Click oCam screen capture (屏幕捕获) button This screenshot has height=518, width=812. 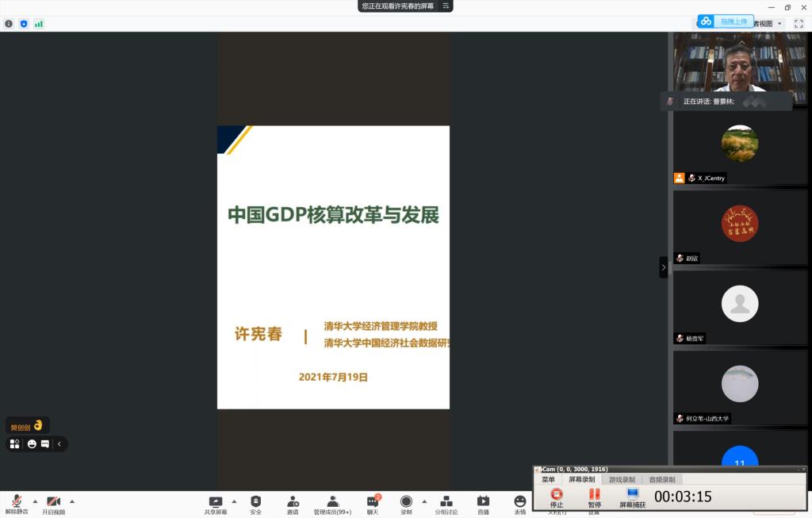tap(632, 498)
